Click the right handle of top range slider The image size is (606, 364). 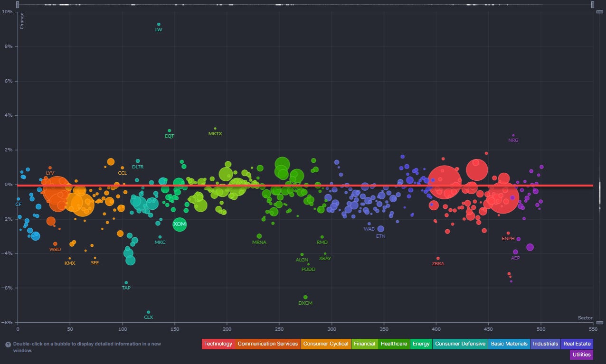click(593, 5)
